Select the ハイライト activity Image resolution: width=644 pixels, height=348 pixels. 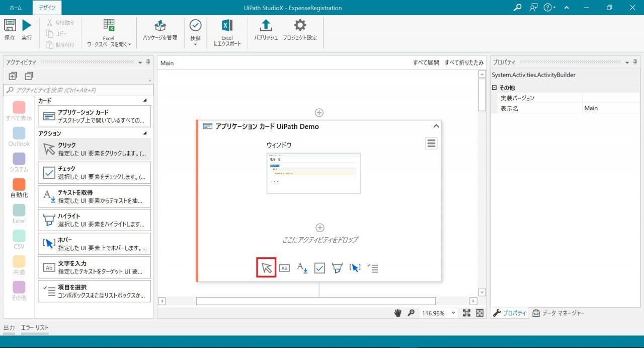pyautogui.click(x=94, y=220)
